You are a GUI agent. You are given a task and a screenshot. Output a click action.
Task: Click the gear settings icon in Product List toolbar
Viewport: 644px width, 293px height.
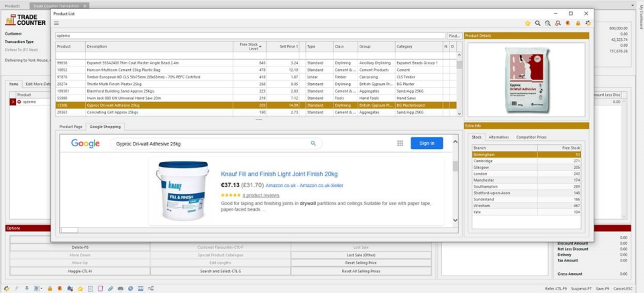[588, 23]
